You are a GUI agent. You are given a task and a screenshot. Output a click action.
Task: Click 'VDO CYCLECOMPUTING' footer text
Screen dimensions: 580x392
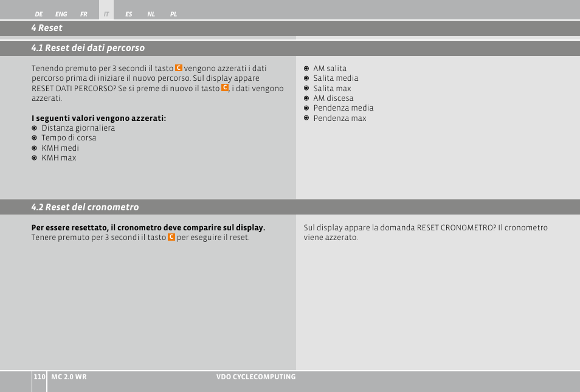pyautogui.click(x=256, y=377)
